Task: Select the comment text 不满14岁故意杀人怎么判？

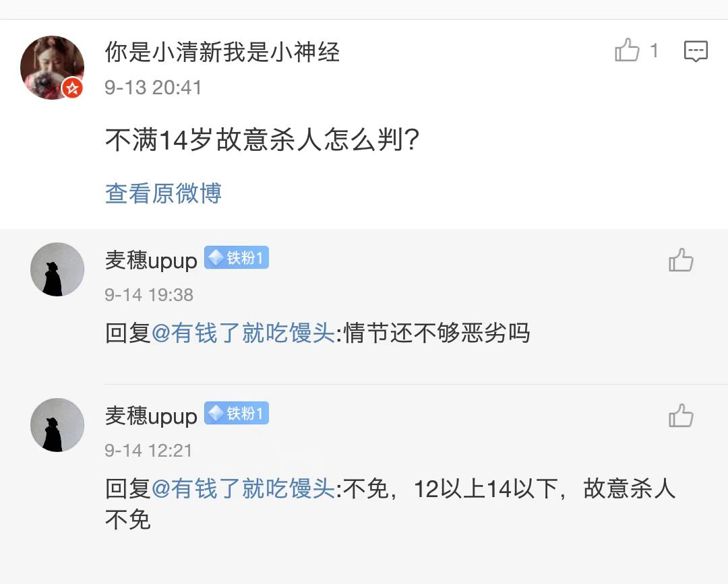Action: pyautogui.click(x=263, y=140)
